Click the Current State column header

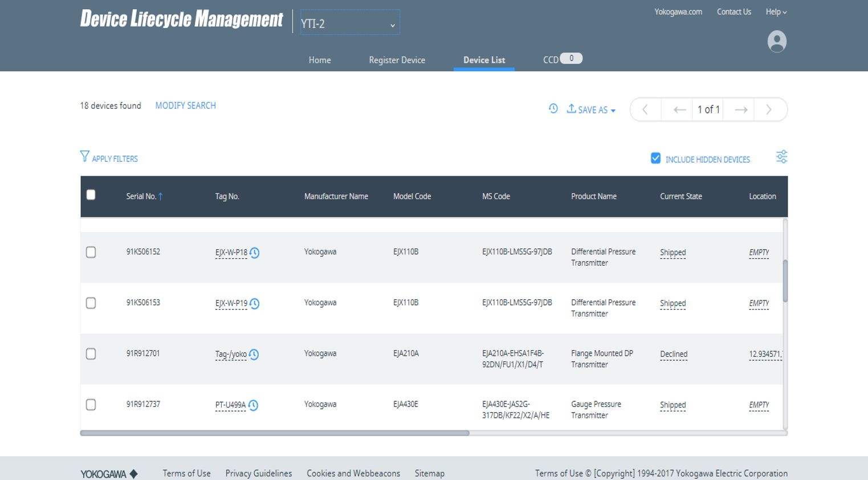click(x=680, y=197)
